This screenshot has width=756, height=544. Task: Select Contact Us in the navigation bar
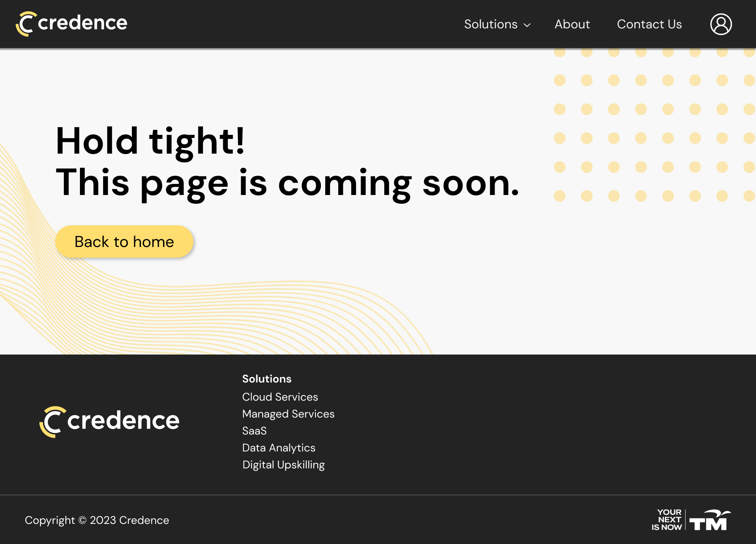tap(649, 24)
